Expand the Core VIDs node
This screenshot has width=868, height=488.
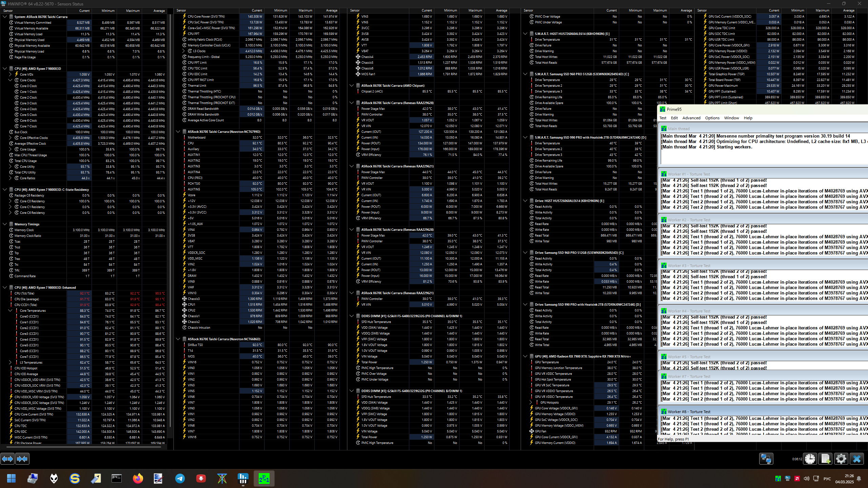point(10,75)
